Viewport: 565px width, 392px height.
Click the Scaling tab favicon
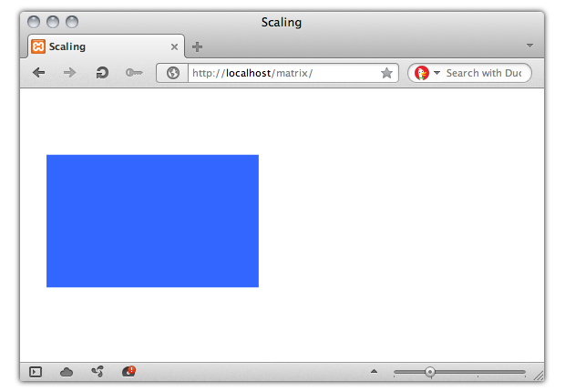(x=38, y=46)
